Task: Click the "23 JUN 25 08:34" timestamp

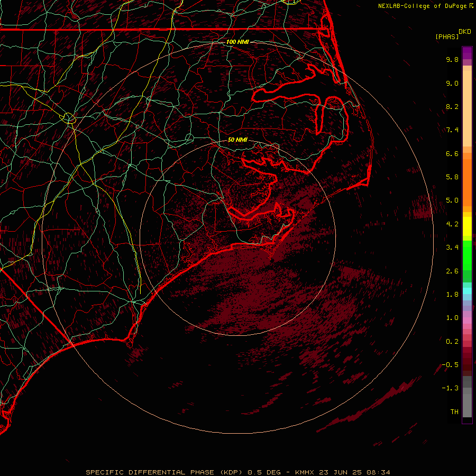Action: pos(354,472)
